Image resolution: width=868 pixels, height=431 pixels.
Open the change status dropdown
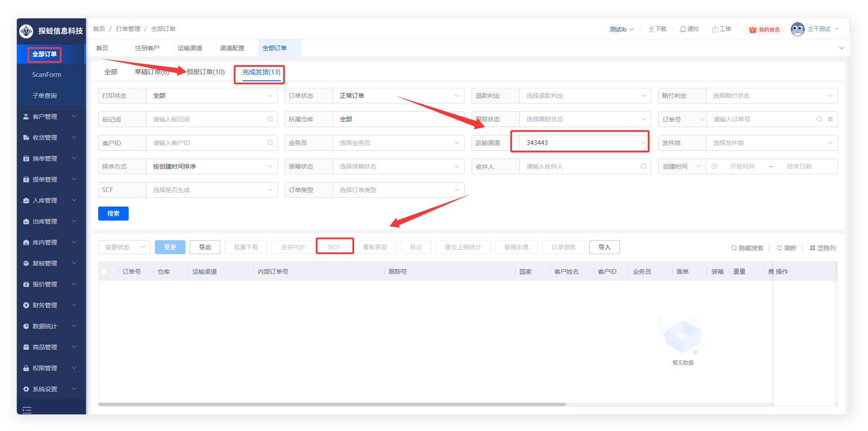(124, 247)
